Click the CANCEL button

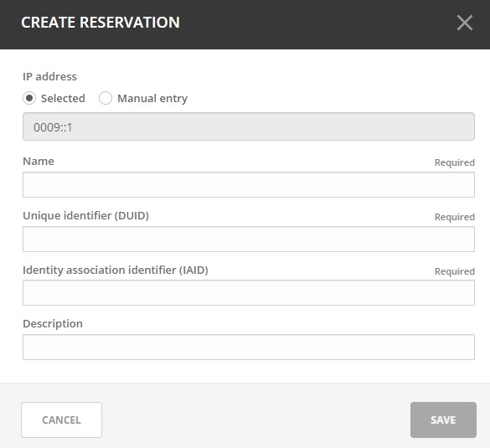[61, 420]
